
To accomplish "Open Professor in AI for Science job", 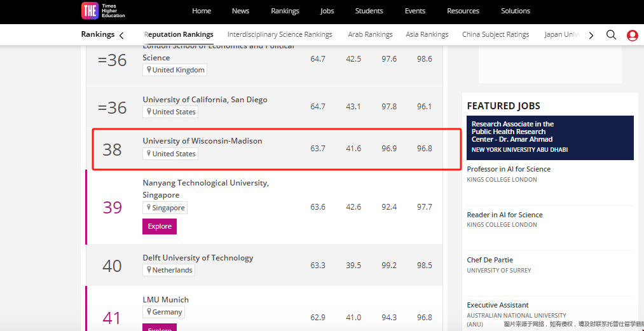I will (x=509, y=169).
